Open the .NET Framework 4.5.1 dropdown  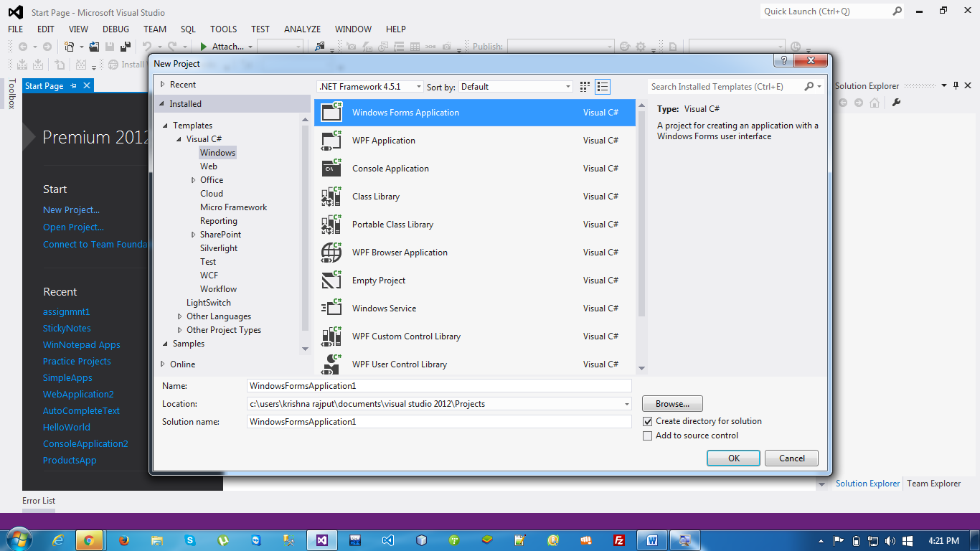418,86
